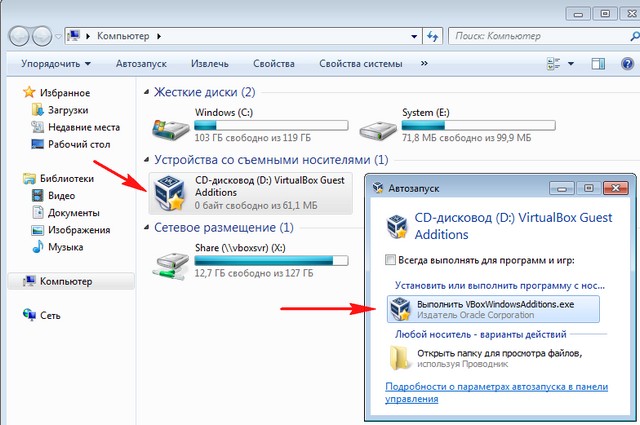Show more toolbar commands chevron
640x425 pixels.
click(424, 63)
